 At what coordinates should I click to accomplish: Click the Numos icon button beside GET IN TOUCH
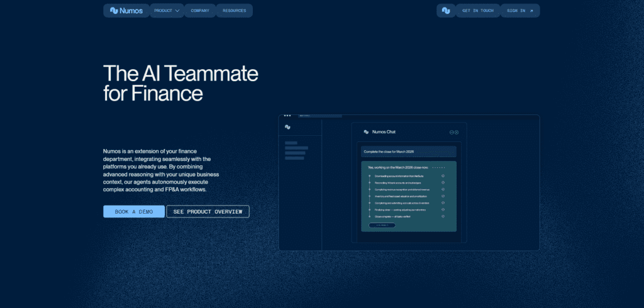point(446,11)
